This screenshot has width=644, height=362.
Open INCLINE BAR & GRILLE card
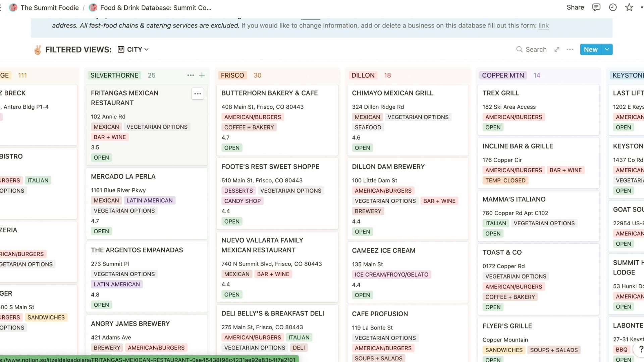538,163
